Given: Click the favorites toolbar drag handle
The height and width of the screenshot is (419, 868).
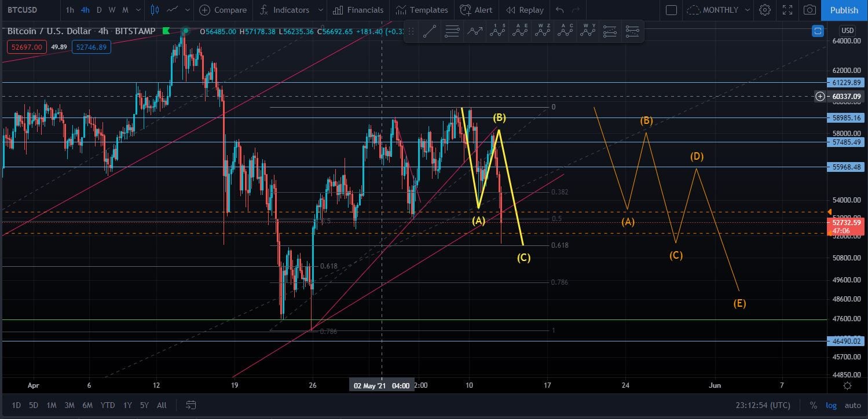Looking at the screenshot, I should [x=411, y=32].
